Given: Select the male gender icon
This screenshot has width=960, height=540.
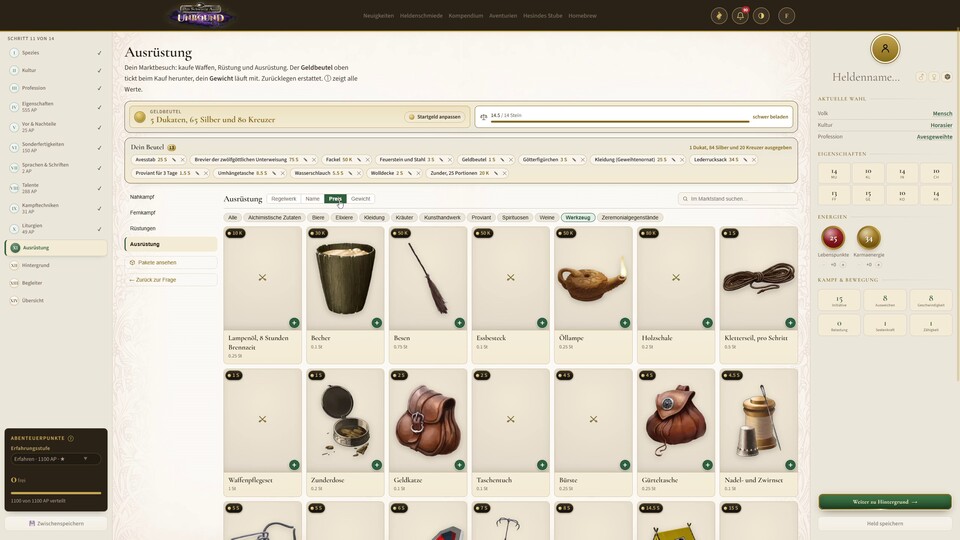Looking at the screenshot, I should (921, 77).
